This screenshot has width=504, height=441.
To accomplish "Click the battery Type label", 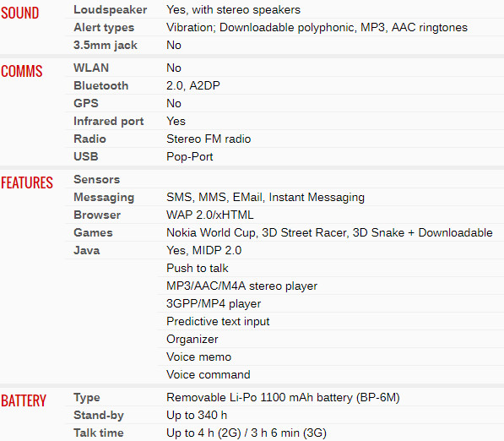I will [87, 398].
